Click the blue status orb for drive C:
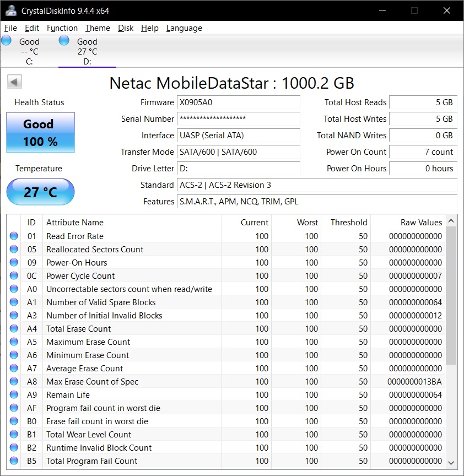 [x=7, y=40]
